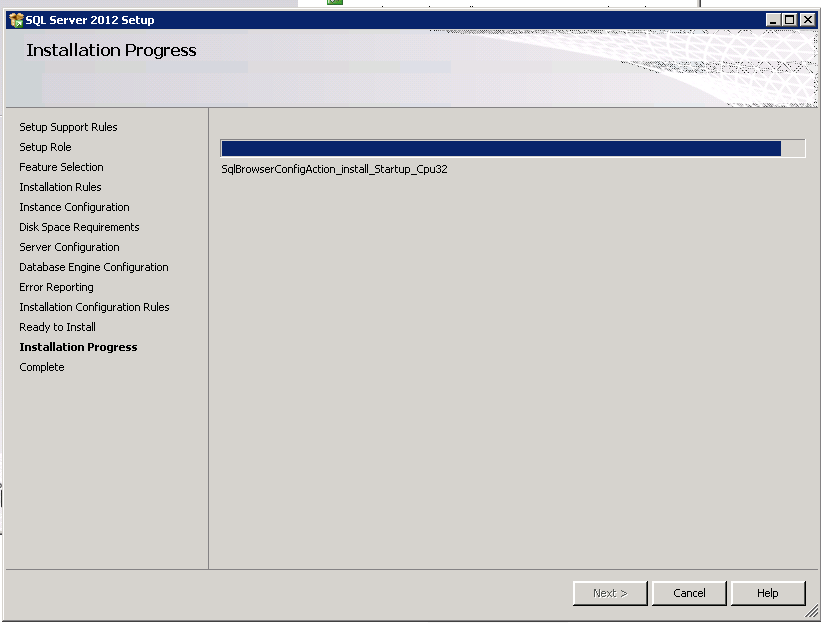Click the SQL Server 2012 Setup title text
The image size is (821, 623).
coord(90,20)
